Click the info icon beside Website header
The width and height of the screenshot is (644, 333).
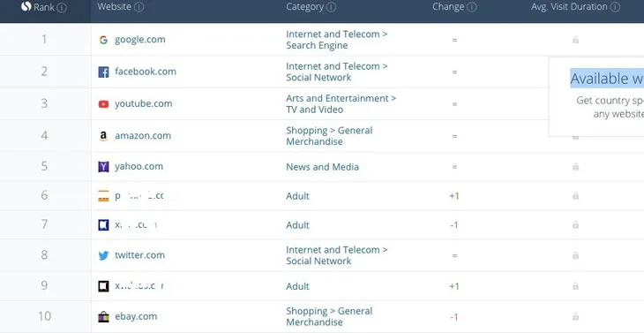[x=139, y=7]
